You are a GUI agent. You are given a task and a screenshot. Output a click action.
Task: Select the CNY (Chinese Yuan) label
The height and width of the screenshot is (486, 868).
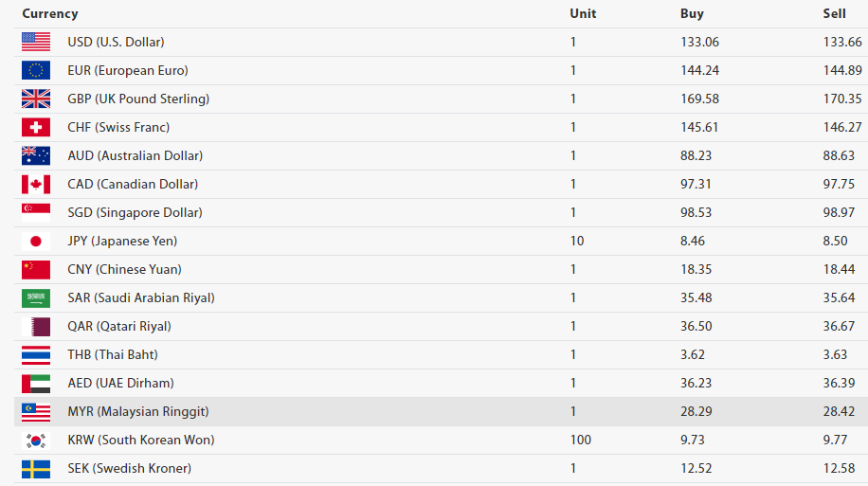click(x=124, y=269)
